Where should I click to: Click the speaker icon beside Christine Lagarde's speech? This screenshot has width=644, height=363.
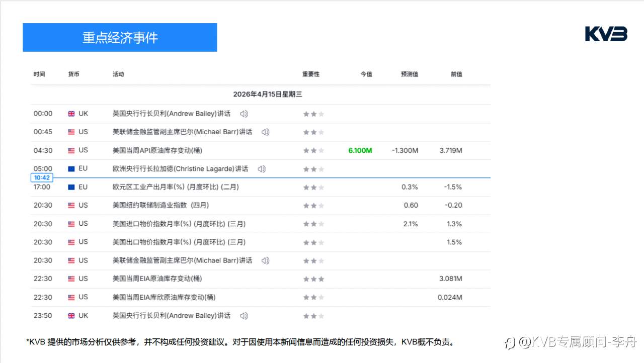261,168
